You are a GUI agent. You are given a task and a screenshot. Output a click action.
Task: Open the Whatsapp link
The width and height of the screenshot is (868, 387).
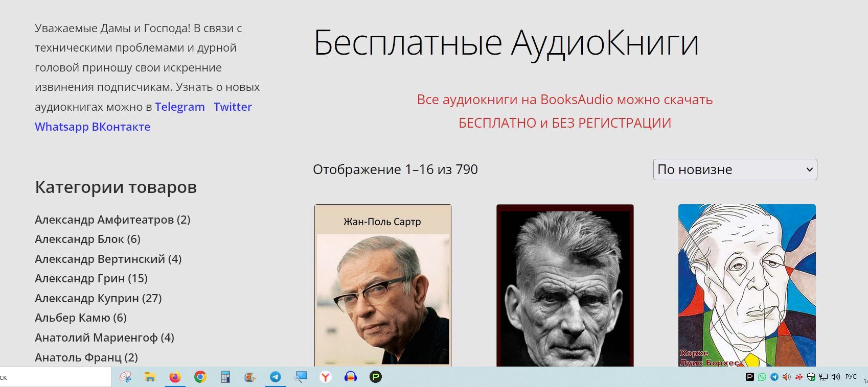62,127
